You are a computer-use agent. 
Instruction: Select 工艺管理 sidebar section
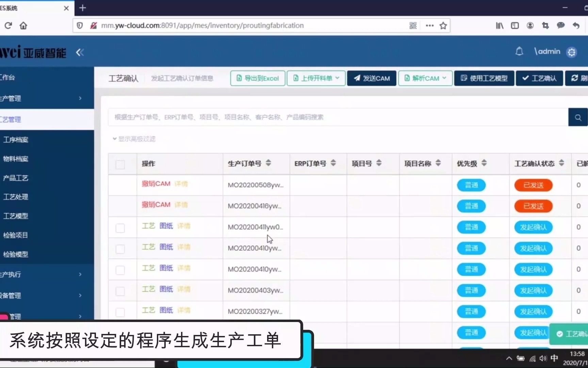(x=47, y=120)
